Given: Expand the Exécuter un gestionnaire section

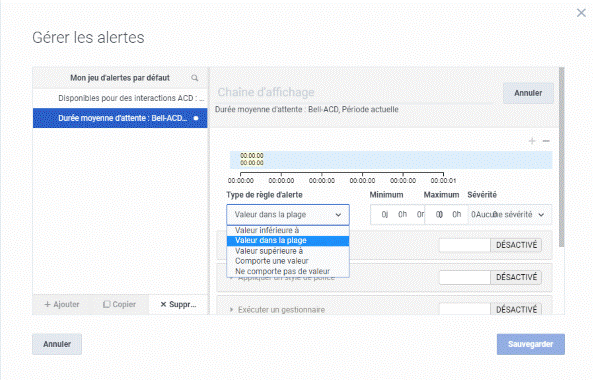Looking at the screenshot, I should (231, 310).
